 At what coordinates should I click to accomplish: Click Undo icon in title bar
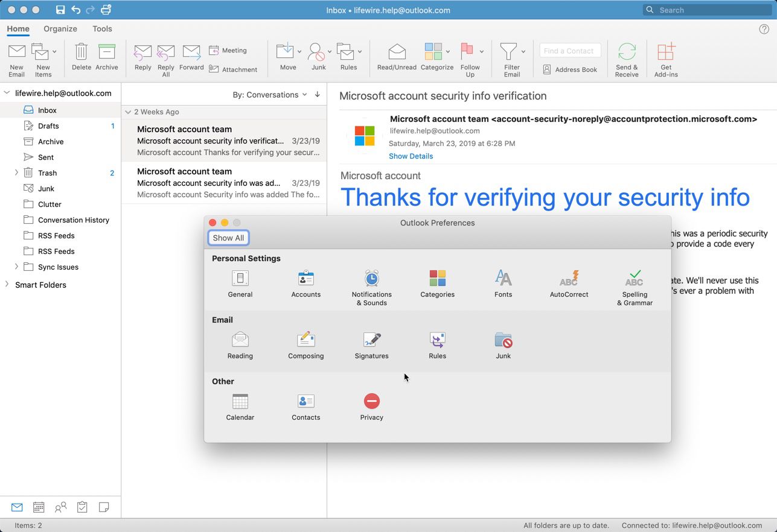pyautogui.click(x=75, y=10)
